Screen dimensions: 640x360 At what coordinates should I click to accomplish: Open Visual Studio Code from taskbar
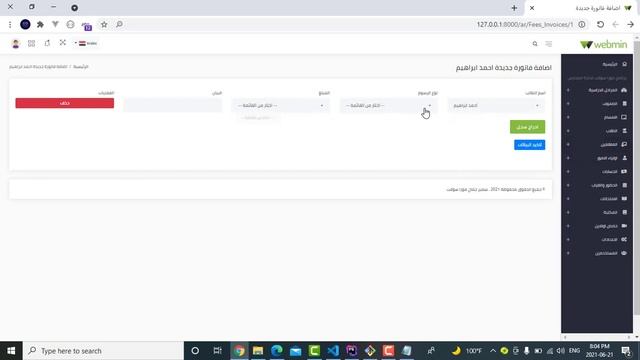click(x=333, y=351)
